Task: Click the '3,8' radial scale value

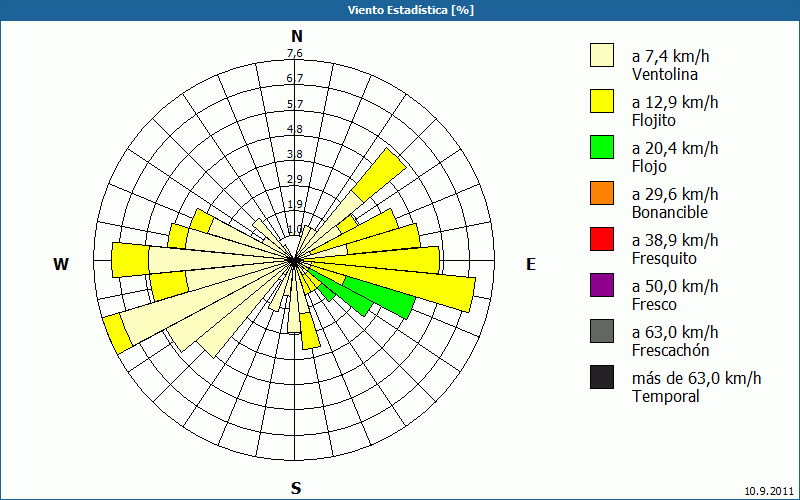Action: 294,154
